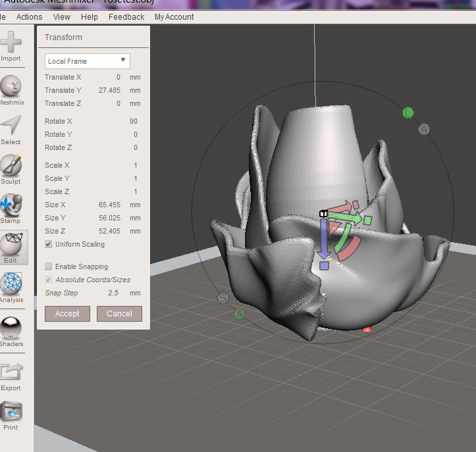Expand the Local Frame dropdown
476x452 pixels.
click(x=87, y=61)
